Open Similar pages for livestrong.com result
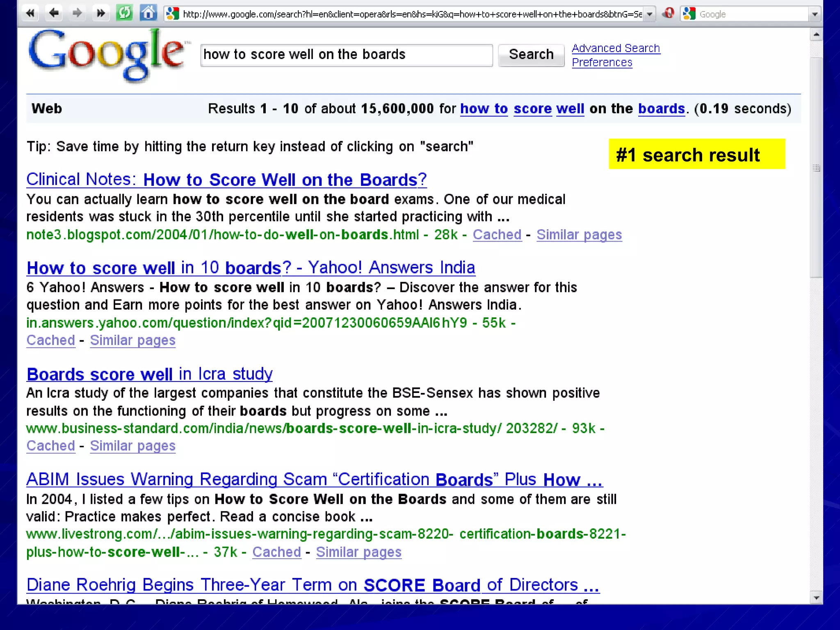The image size is (840, 630). point(358,552)
